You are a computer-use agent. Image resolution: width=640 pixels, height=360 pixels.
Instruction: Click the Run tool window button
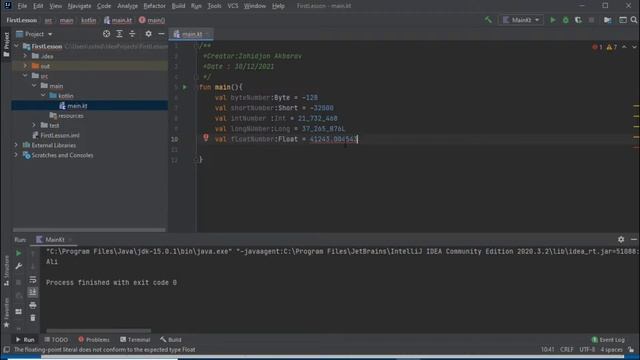coord(25,340)
